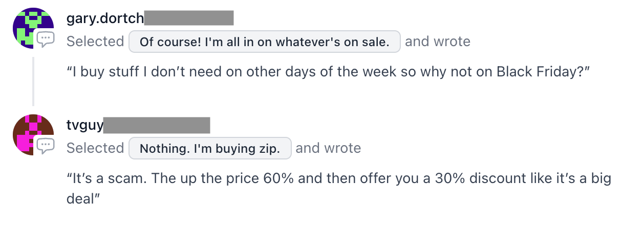The width and height of the screenshot is (644, 242).
Task: Click the comment bubble on gary.dortch's avatar
Action: 46,39
